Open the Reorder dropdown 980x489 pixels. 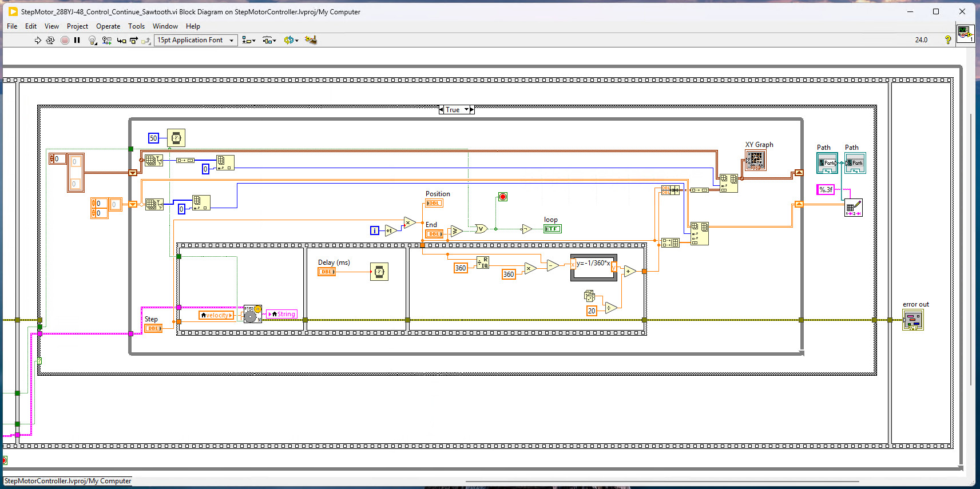coord(291,40)
